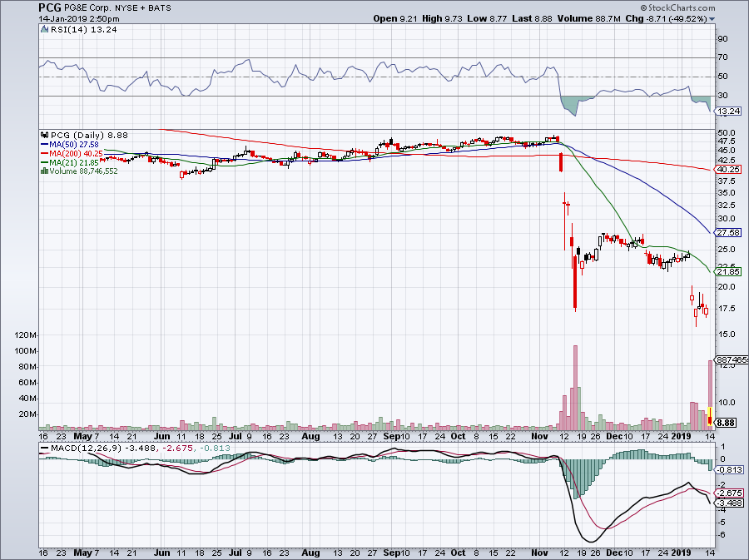The width and height of the screenshot is (749, 560).
Task: Click the PCG (Daily) candlestick legend icon
Action: (44, 135)
